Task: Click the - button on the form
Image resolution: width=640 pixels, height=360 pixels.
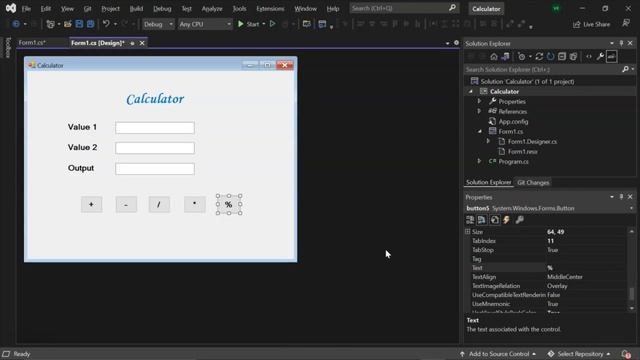Action: click(x=126, y=204)
